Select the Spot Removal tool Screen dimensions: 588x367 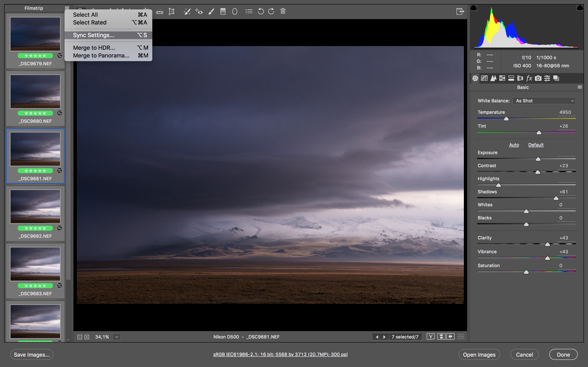tap(187, 11)
